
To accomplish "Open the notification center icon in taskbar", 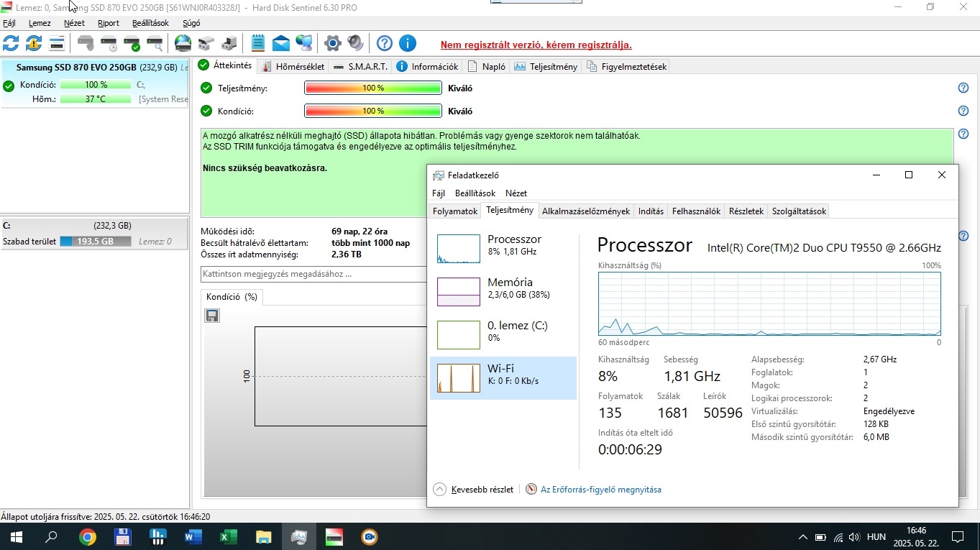I will 958,537.
